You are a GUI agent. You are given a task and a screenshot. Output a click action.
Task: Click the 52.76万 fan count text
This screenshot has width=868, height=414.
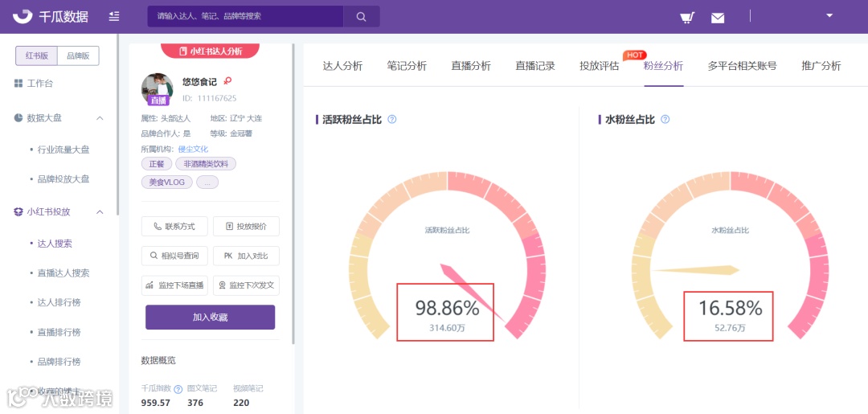click(x=730, y=328)
